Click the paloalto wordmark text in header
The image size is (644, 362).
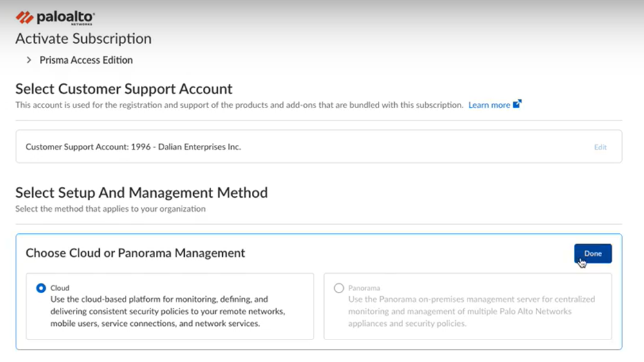pos(65,17)
